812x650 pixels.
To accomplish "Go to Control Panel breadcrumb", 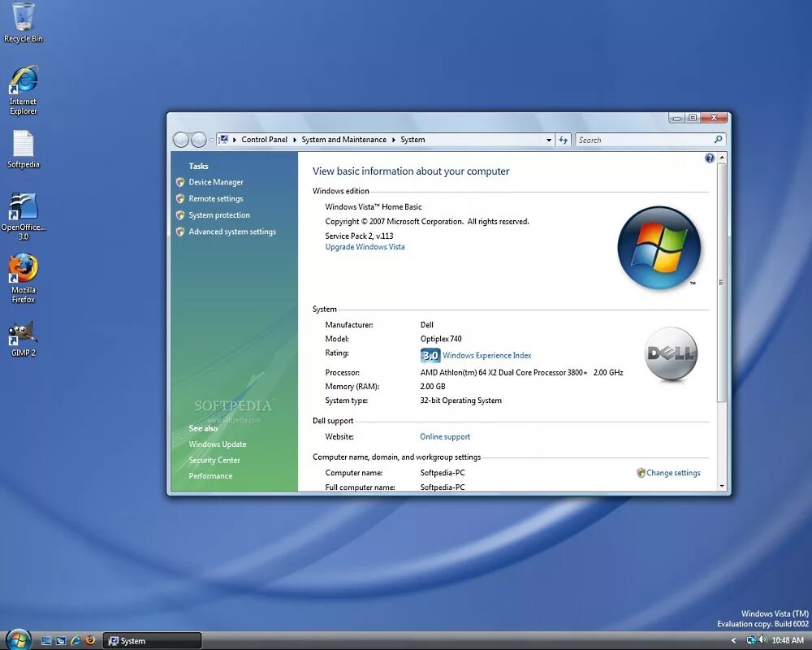I will [x=264, y=140].
